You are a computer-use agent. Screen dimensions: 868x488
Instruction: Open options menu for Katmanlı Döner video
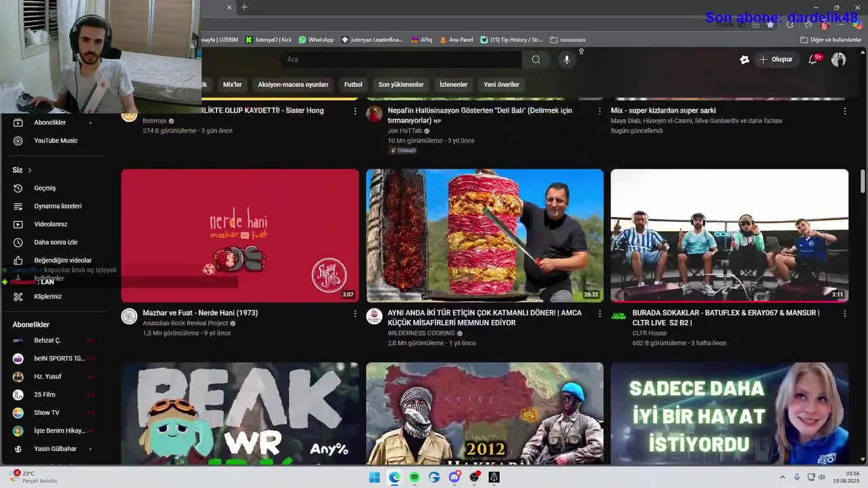click(599, 314)
